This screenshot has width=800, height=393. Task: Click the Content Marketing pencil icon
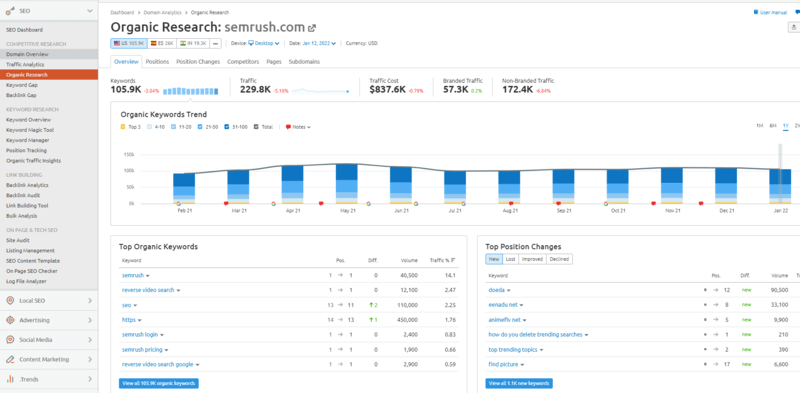[x=10, y=359]
